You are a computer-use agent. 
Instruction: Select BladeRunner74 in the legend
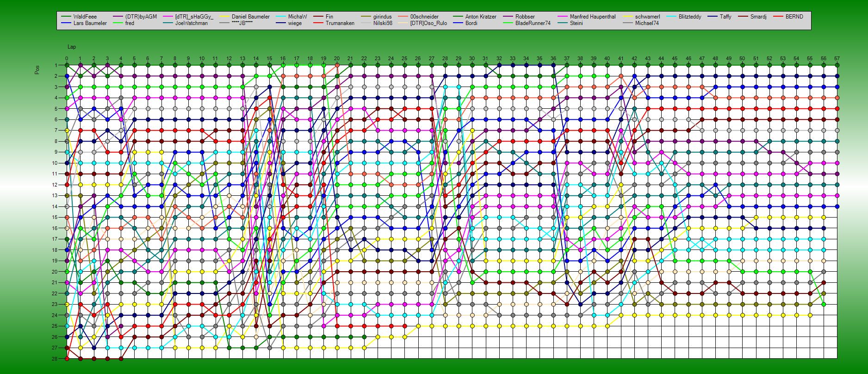click(533, 23)
